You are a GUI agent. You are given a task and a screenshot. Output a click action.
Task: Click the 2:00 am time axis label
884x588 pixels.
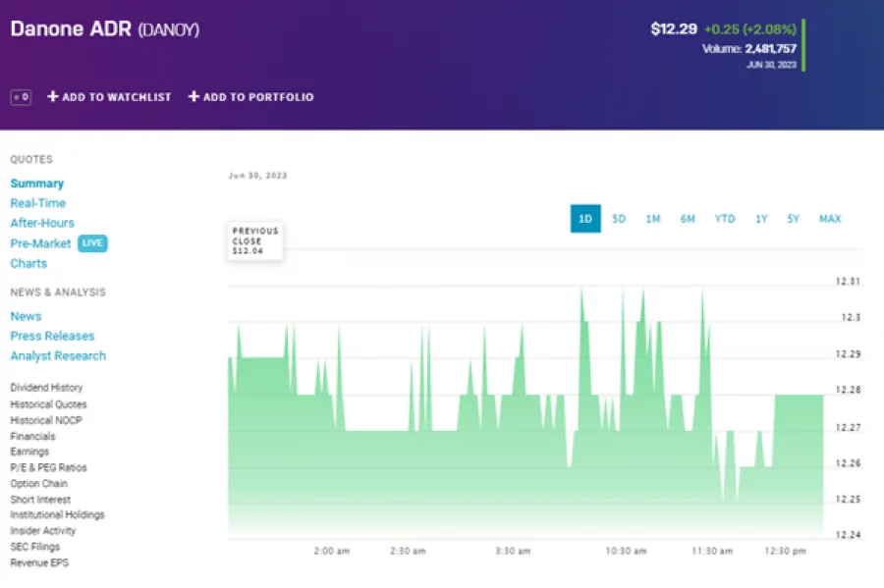pyautogui.click(x=332, y=551)
